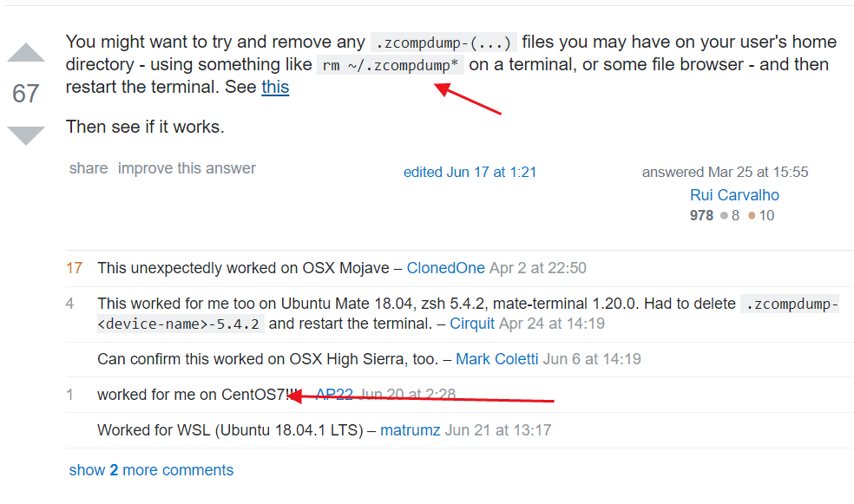This screenshot has height=504, width=854.
Task: Click the "Apr 2 at 22:50" comment timestamp
Action: point(538,268)
